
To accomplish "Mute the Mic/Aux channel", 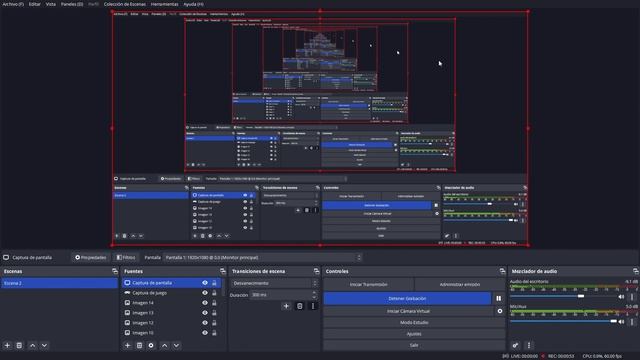I will [x=622, y=322].
